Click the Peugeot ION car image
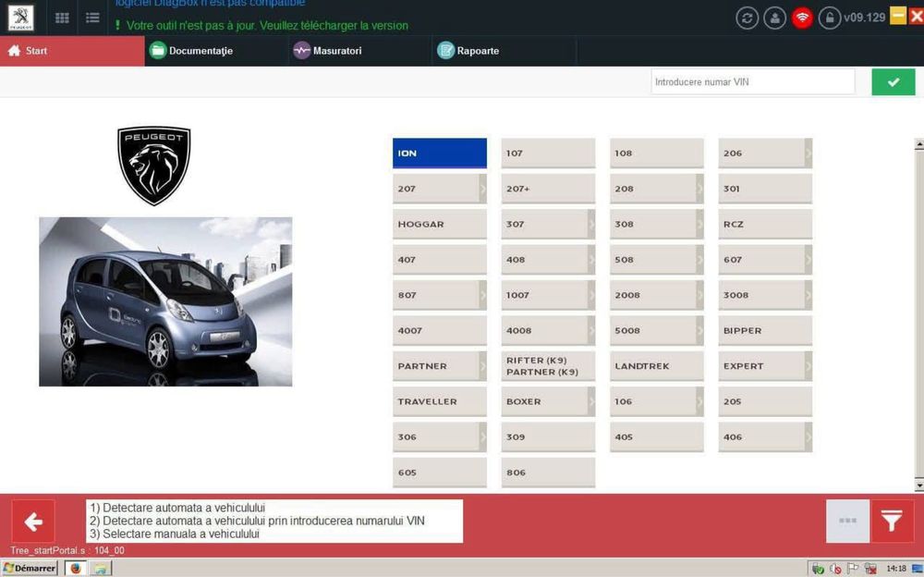924x577 pixels. (x=165, y=301)
